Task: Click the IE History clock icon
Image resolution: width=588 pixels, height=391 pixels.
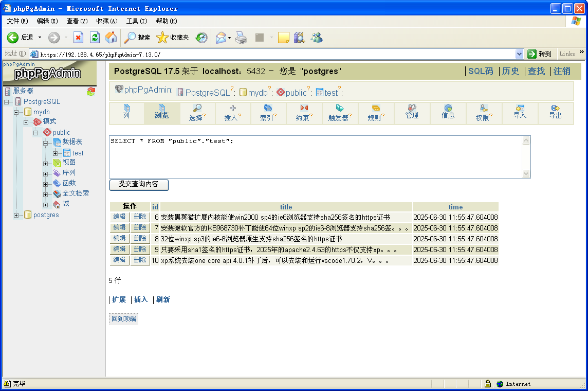Action: click(x=202, y=38)
